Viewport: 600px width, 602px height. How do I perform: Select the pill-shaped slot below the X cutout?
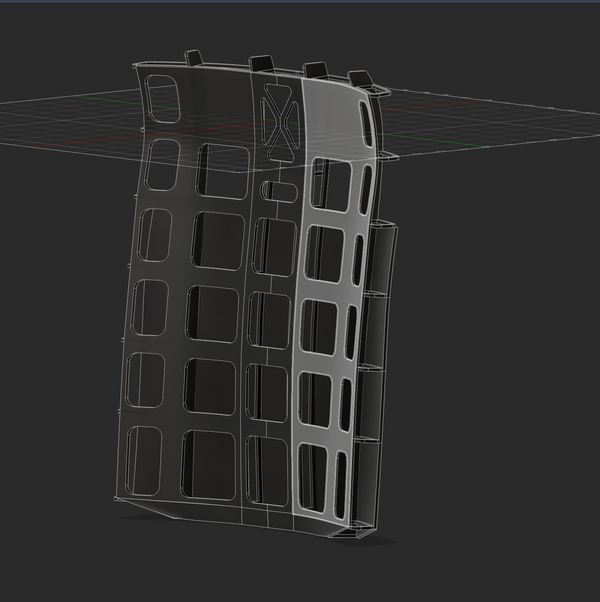(x=279, y=192)
